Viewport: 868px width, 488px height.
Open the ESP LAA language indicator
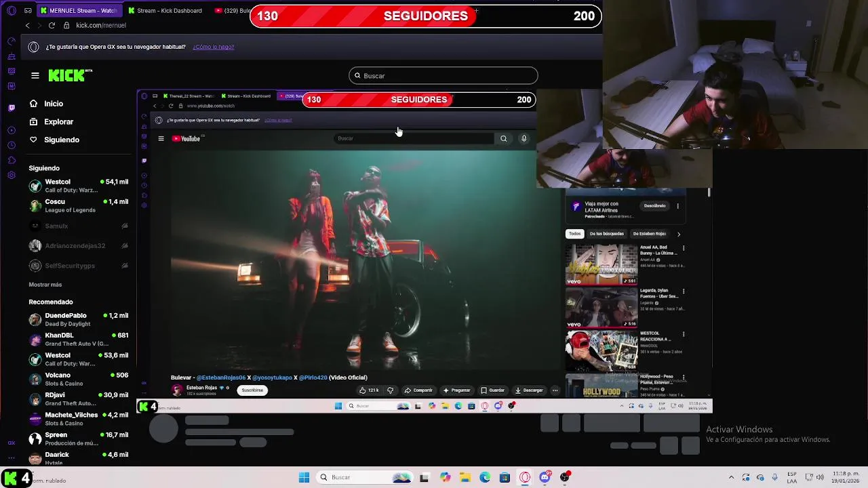(792, 477)
